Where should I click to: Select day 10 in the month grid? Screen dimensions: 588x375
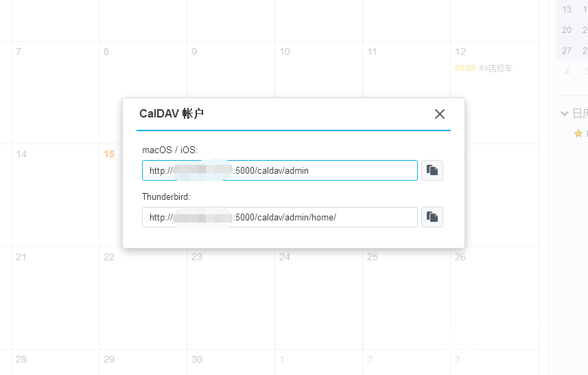point(285,52)
